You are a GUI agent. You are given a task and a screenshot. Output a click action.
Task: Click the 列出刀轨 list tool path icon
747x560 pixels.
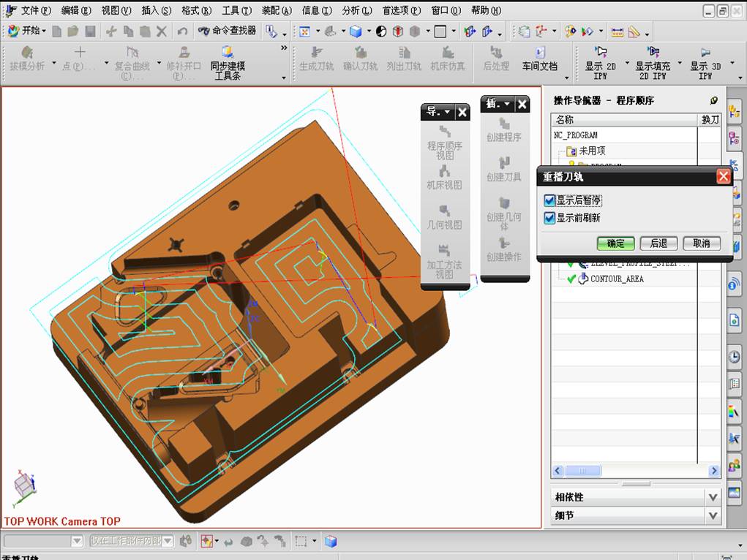404,52
